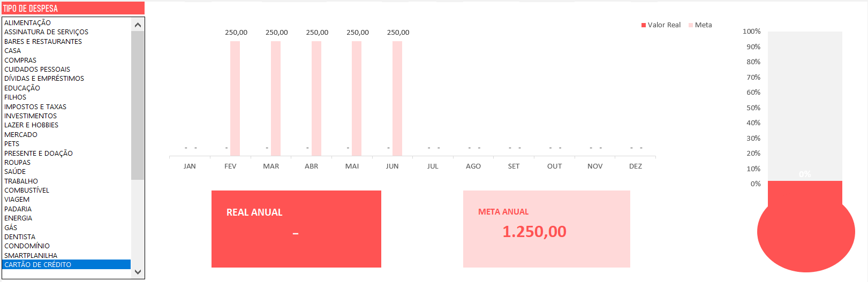The image size is (868, 282).
Task: Select BARES E RESTAURANTES item
Action: pos(43,42)
